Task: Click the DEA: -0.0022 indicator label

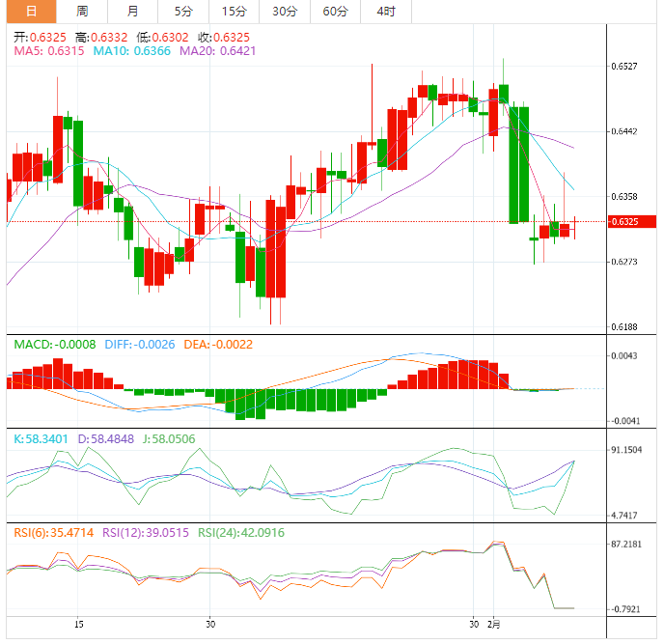Action: [x=218, y=345]
